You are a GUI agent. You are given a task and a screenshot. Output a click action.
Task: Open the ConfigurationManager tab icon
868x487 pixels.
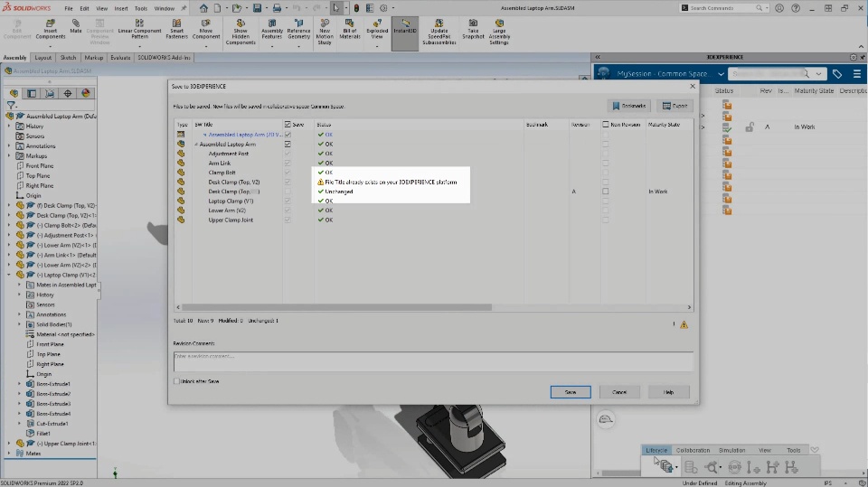pos(49,94)
